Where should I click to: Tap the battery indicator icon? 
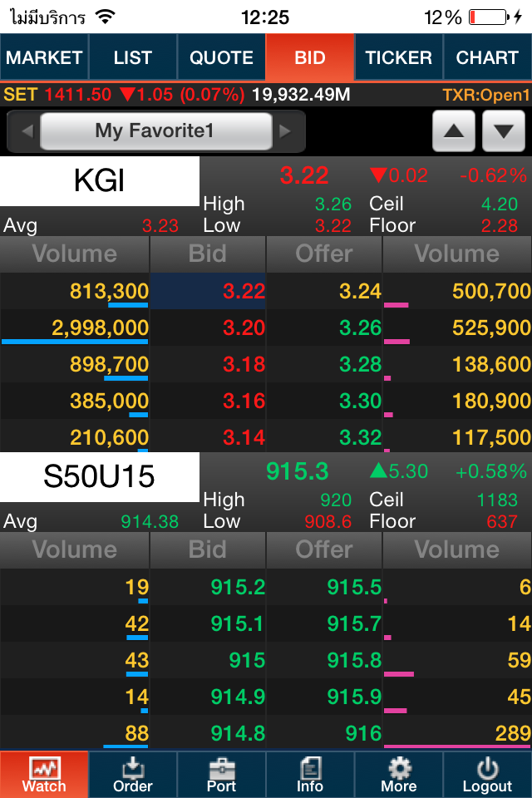489,17
